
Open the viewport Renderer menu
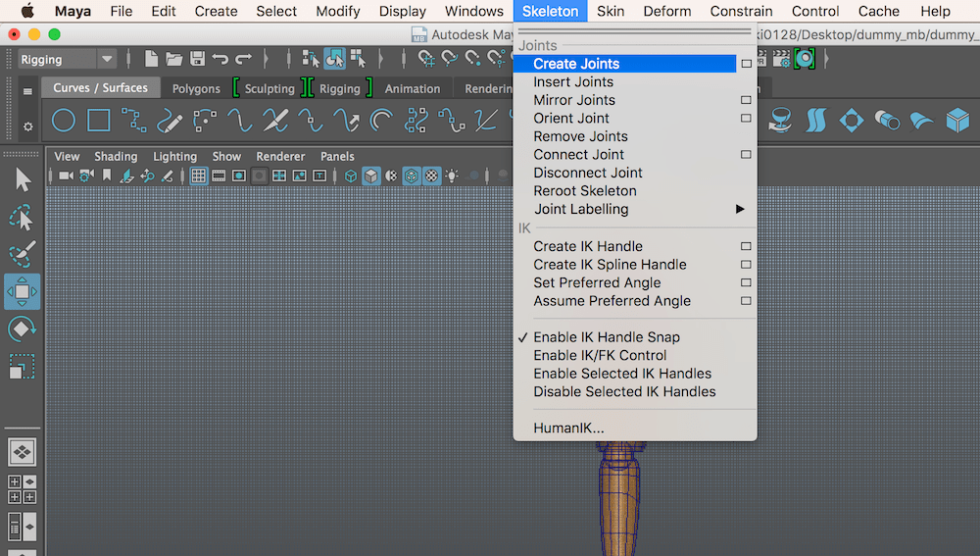pyautogui.click(x=280, y=156)
